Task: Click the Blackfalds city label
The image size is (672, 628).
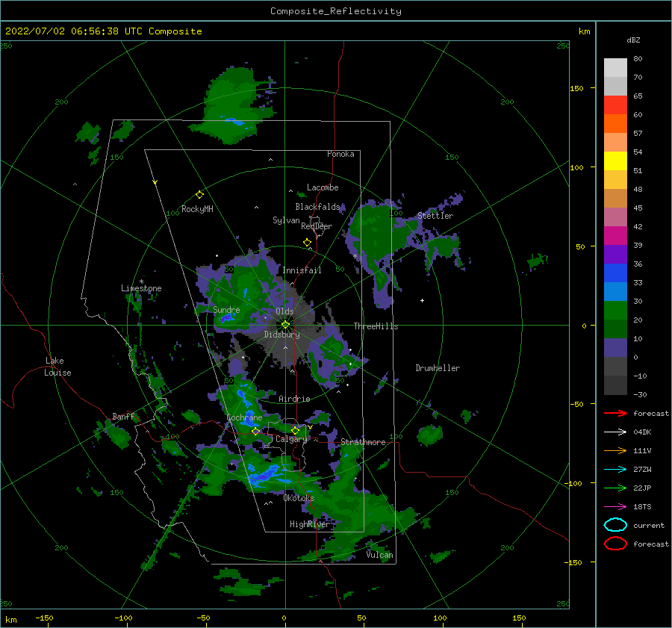Action: tap(317, 207)
